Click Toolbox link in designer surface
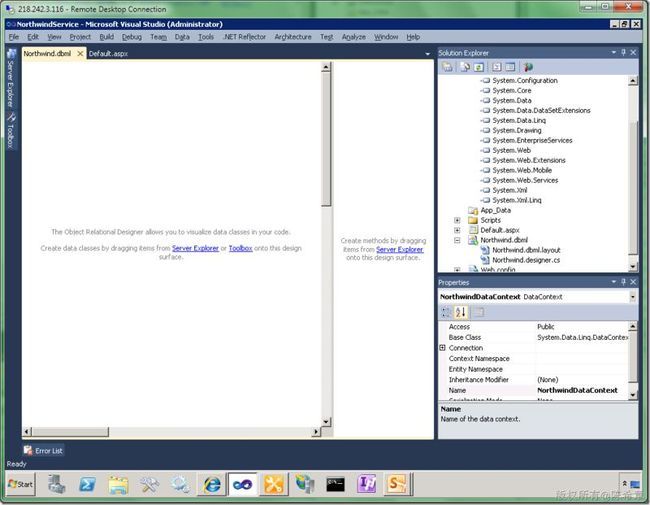Image resolution: width=650 pixels, height=505 pixels. pyautogui.click(x=240, y=248)
